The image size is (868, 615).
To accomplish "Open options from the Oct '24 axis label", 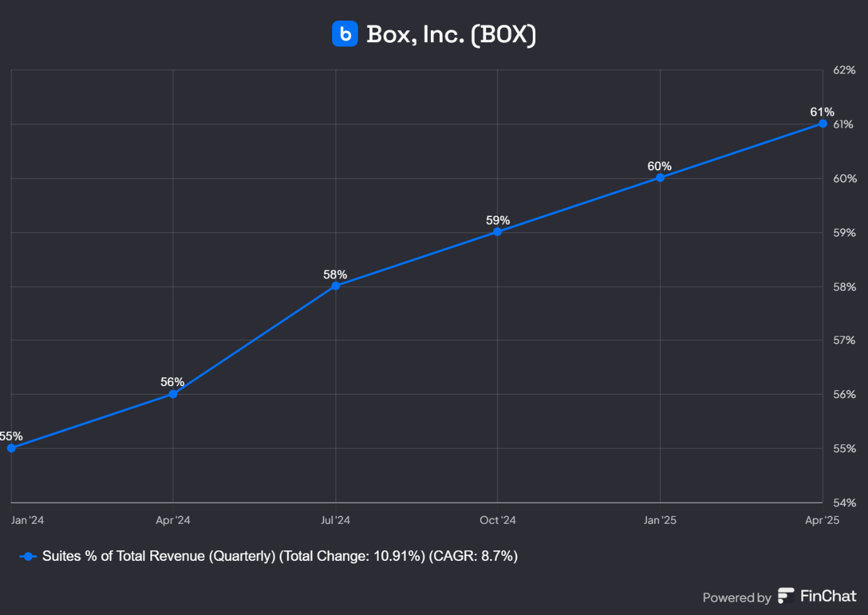I will pos(498,520).
